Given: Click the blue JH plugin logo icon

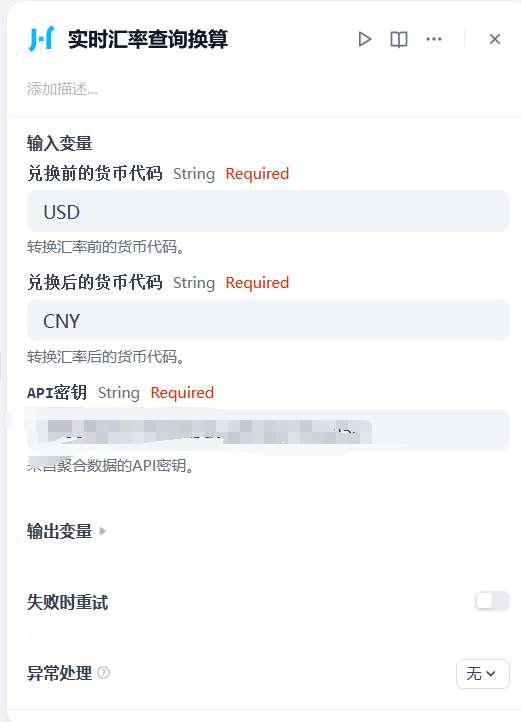Looking at the screenshot, I should click(x=41, y=39).
